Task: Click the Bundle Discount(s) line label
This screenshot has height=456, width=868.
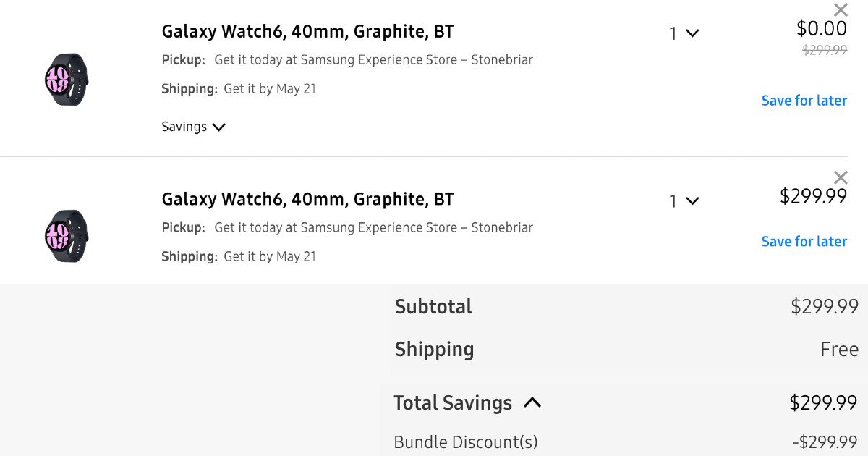Action: click(465, 442)
